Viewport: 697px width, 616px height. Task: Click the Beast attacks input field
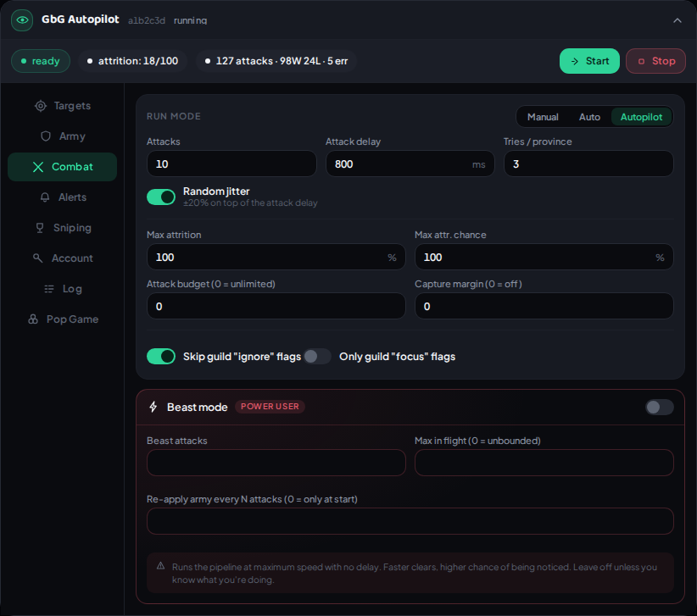click(x=276, y=463)
